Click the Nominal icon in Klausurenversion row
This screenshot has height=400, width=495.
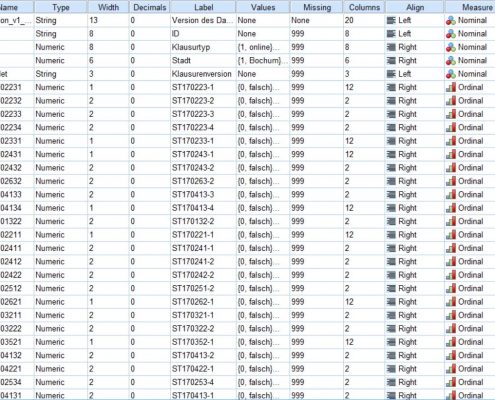pos(451,74)
